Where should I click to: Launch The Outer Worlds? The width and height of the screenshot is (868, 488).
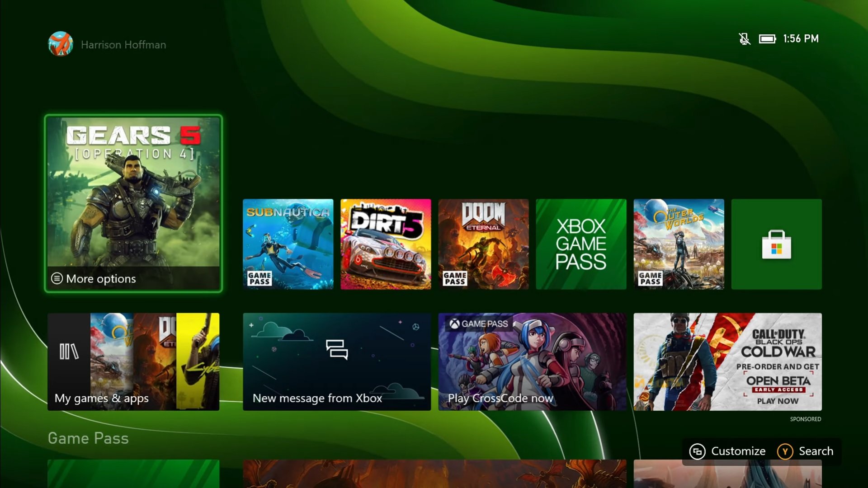coord(679,244)
